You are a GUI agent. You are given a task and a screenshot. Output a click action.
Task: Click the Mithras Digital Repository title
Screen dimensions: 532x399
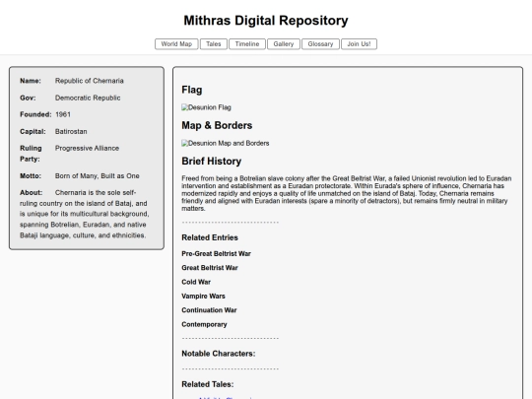click(266, 21)
